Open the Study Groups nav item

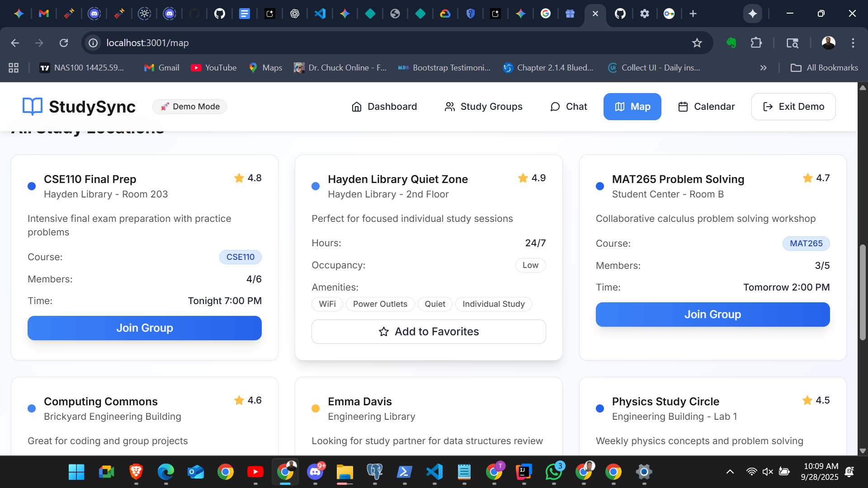tap(483, 107)
